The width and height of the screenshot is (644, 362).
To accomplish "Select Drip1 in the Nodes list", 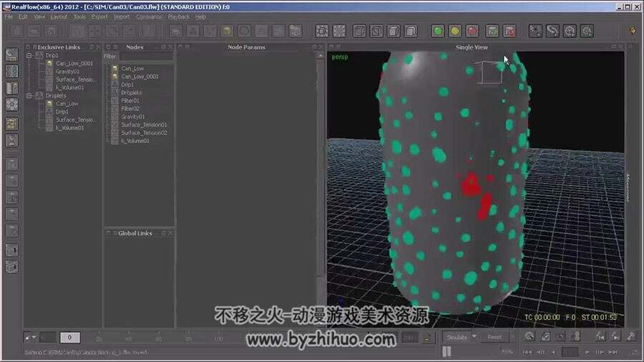I will pos(127,84).
